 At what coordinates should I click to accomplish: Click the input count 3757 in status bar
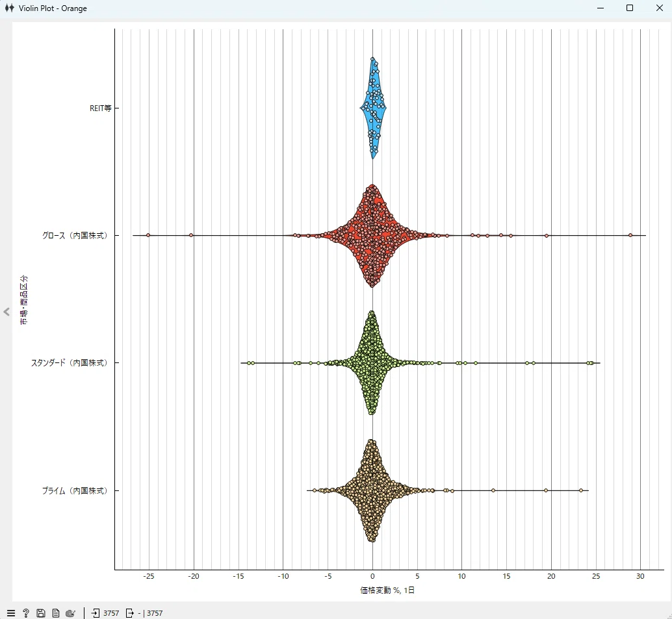[111, 613]
